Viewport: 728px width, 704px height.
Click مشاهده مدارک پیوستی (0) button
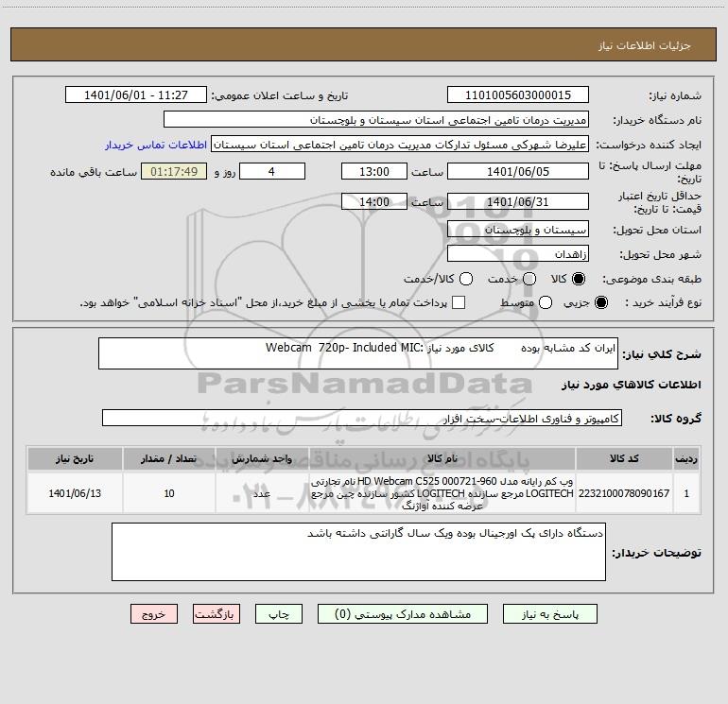[403, 614]
